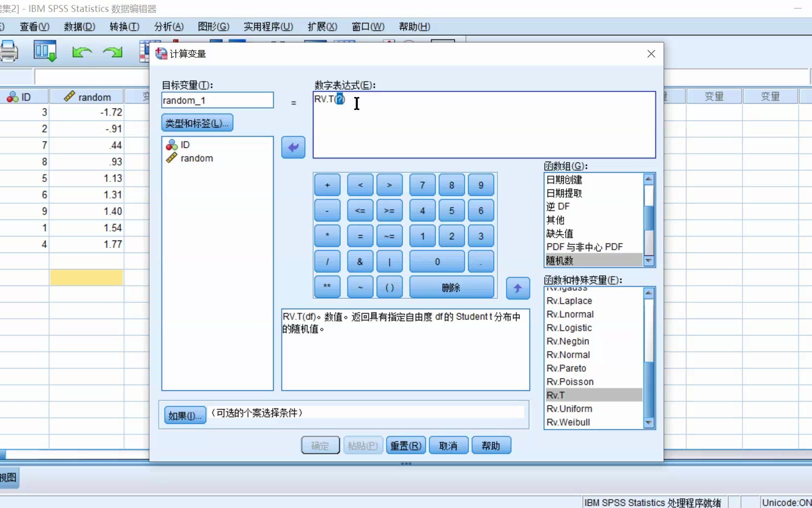
Task: Open the 分析(A) menu
Action: click(x=168, y=27)
